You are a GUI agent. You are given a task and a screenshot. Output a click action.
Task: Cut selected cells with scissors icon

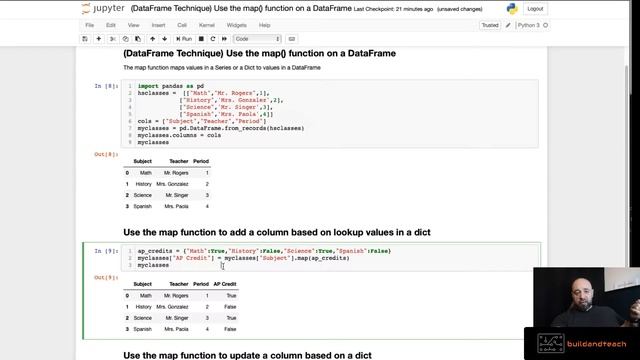coord(113,39)
